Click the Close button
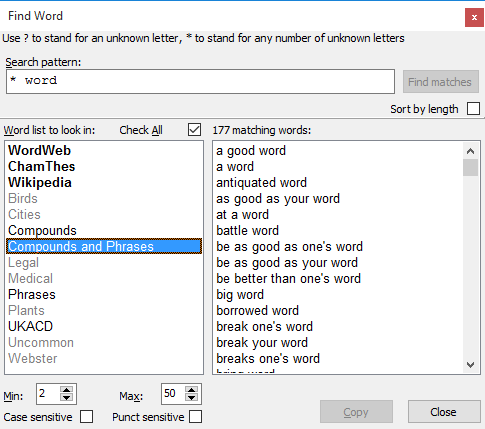The image size is (485, 429). click(444, 412)
